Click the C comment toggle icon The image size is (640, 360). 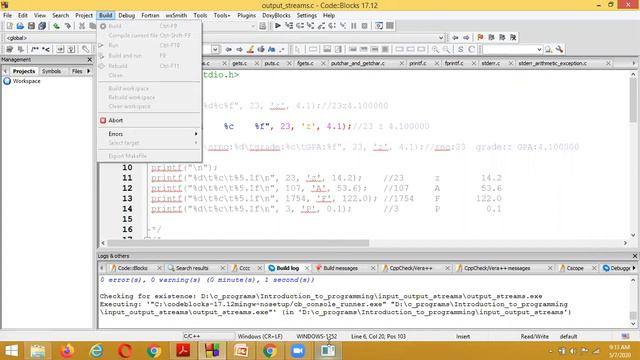click(x=471, y=49)
